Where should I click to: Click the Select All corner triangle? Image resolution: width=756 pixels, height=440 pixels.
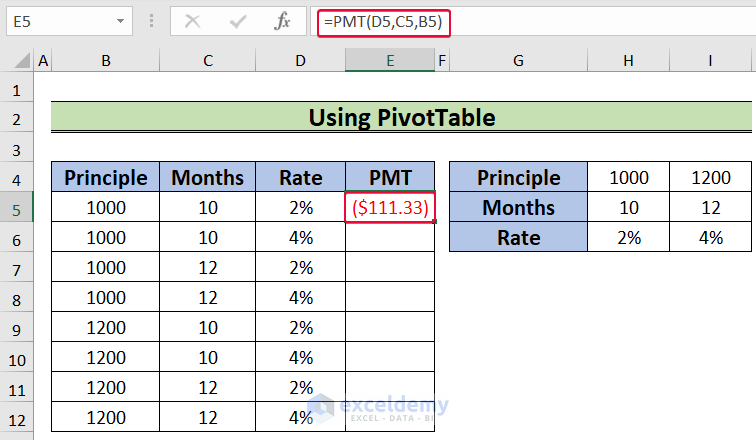(x=17, y=62)
